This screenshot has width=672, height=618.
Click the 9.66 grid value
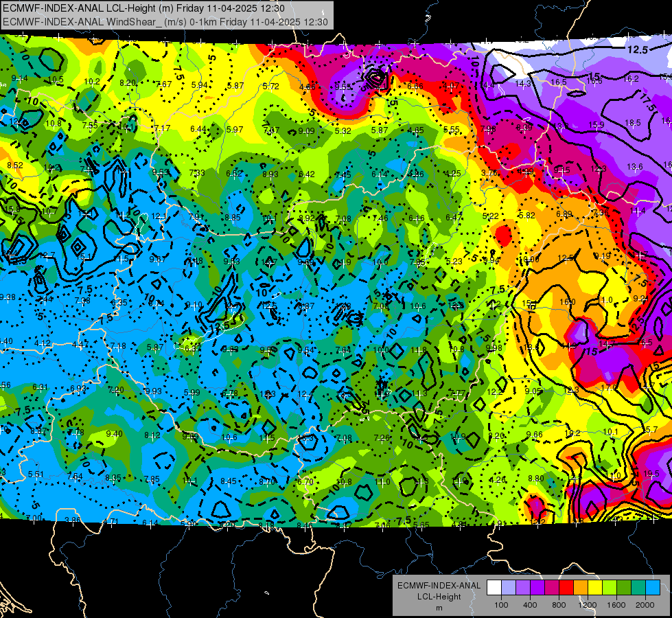(535, 435)
